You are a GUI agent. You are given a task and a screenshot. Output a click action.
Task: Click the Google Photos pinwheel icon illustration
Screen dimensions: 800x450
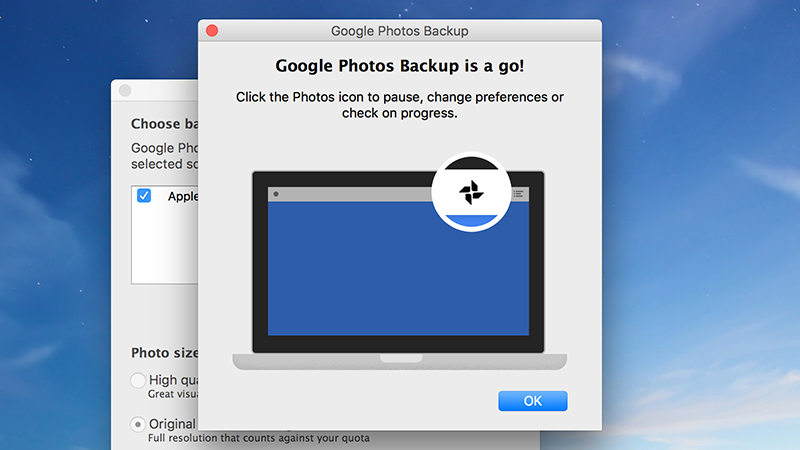(471, 192)
